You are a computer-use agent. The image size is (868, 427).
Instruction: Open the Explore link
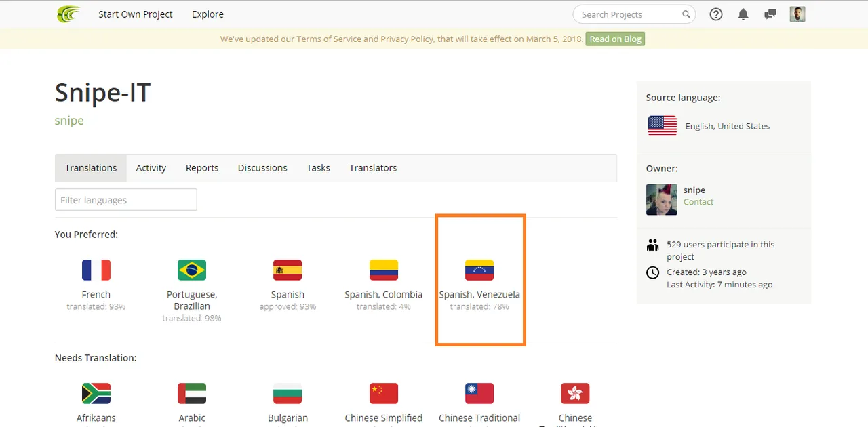coord(208,14)
